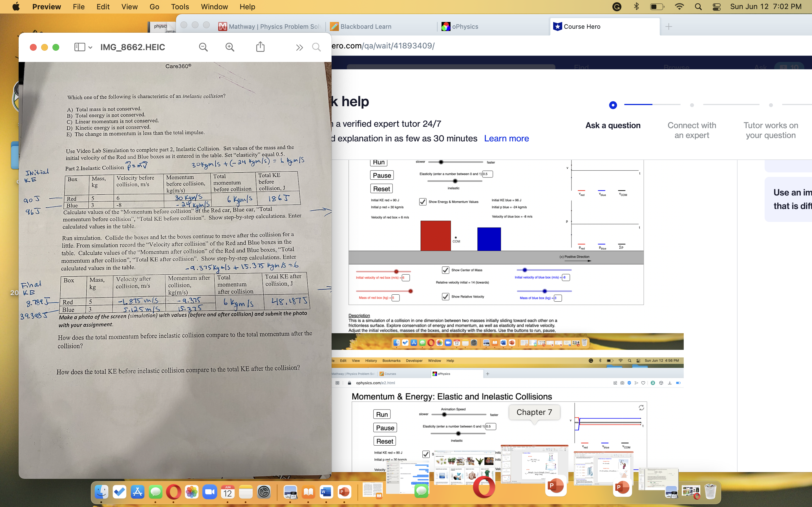The image size is (812, 507).
Task: Toggle the Show Relative Velocity checkbox
Action: (445, 296)
